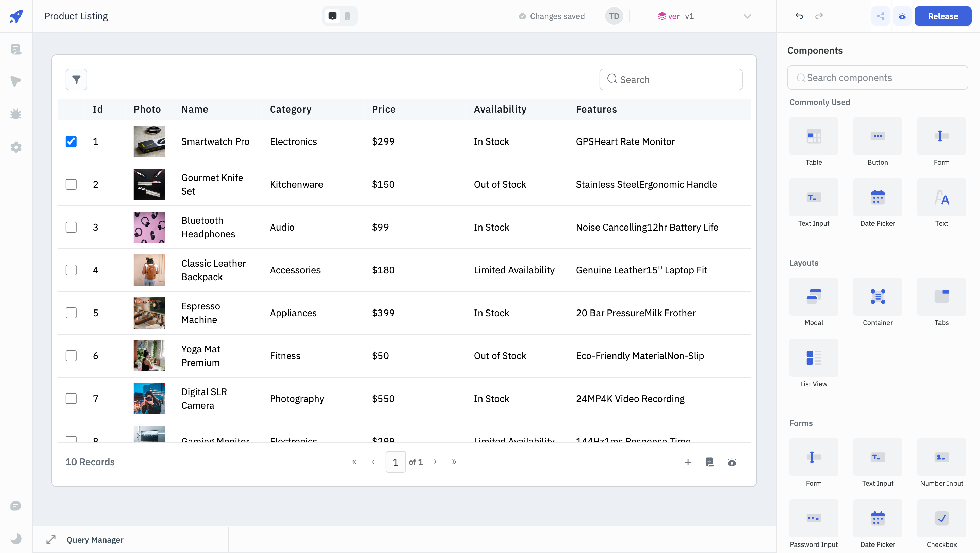
Task: Go to next table page chevron
Action: tap(435, 462)
